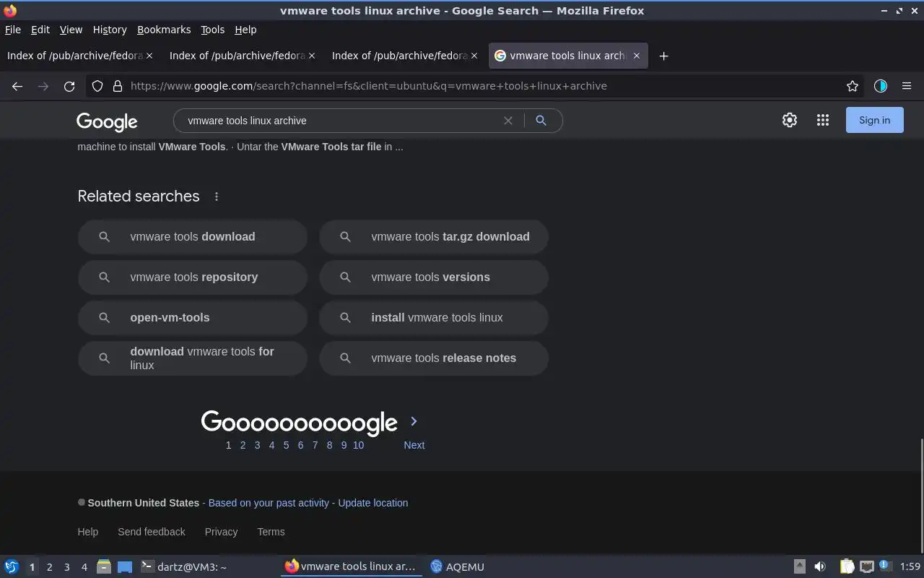
Task: Switch to workspace 2 on the taskbar
Action: [x=49, y=567]
